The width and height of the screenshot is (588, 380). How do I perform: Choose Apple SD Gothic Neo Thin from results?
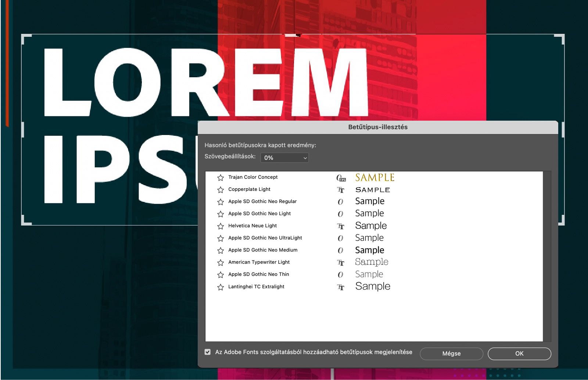click(x=258, y=274)
